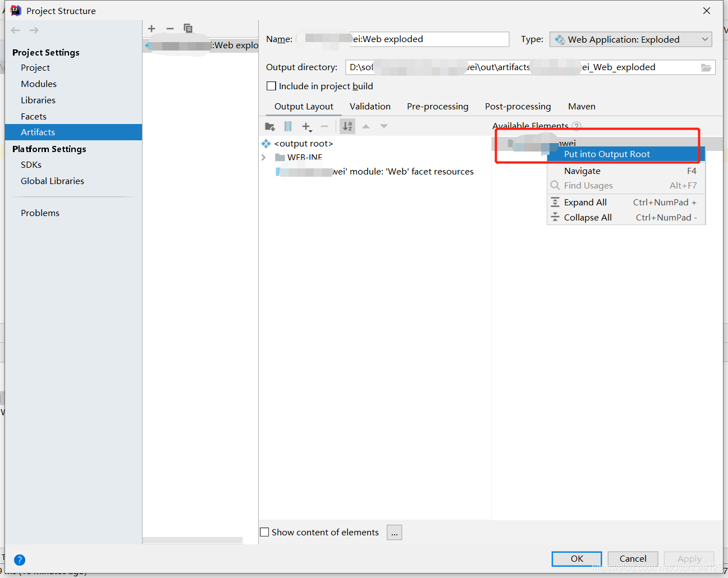Toggle sort elements by names and types
Viewport: 728px width, 578px height.
point(347,126)
